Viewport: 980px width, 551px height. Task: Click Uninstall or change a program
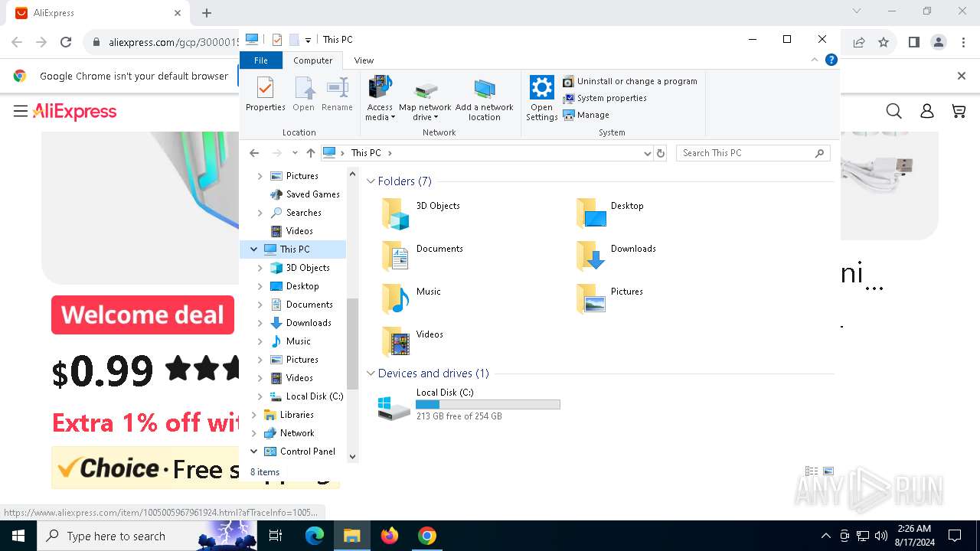pos(630,81)
